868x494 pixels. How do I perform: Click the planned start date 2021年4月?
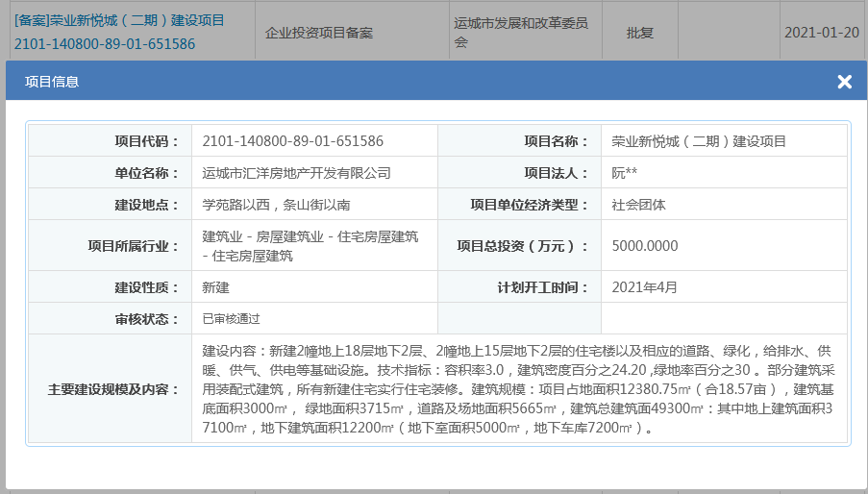[644, 287]
